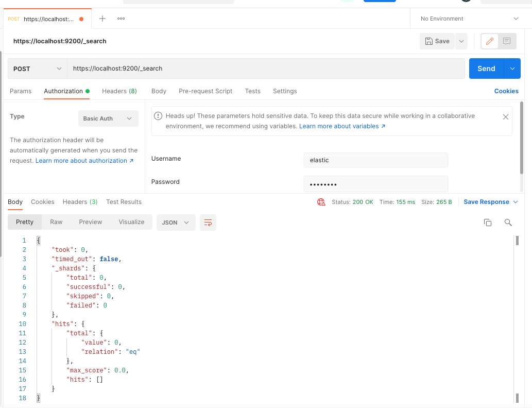This screenshot has width=532, height=410.
Task: Switch response view to Visualize
Action: pos(131,222)
